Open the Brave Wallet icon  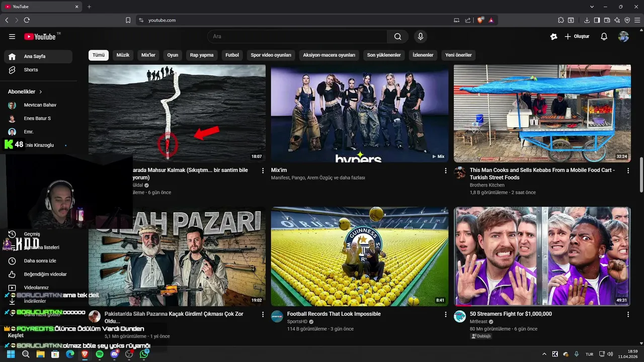point(607,20)
